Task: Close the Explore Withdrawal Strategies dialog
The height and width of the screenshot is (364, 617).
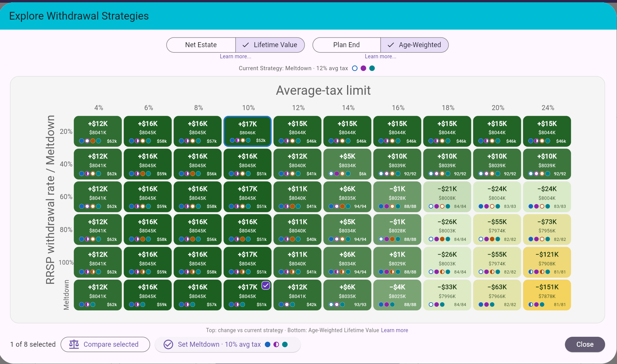Action: (585, 344)
